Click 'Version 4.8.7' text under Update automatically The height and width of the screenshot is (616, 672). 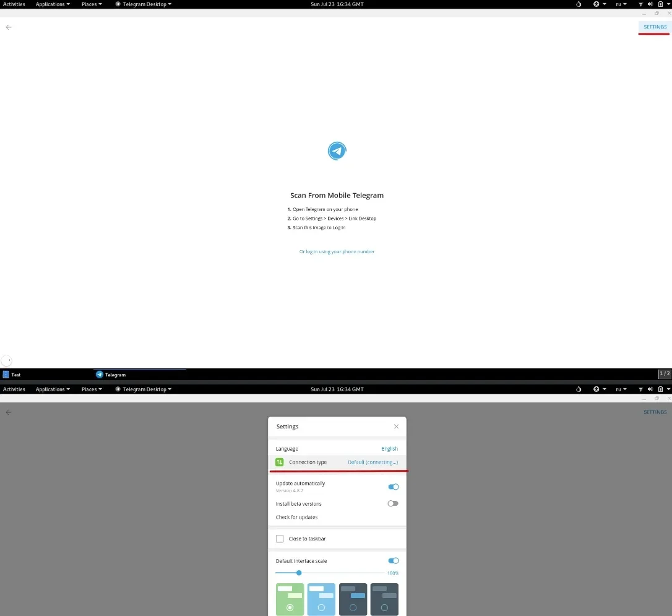(x=290, y=490)
